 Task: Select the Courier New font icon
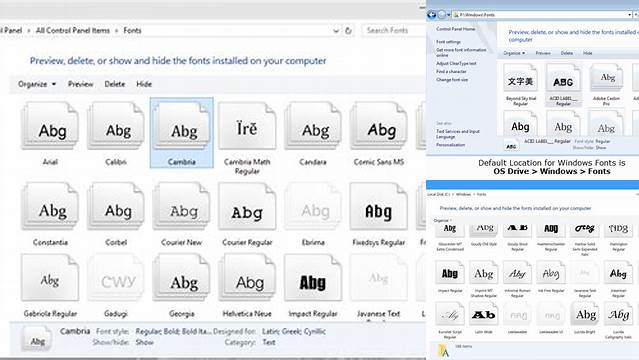[x=182, y=207]
